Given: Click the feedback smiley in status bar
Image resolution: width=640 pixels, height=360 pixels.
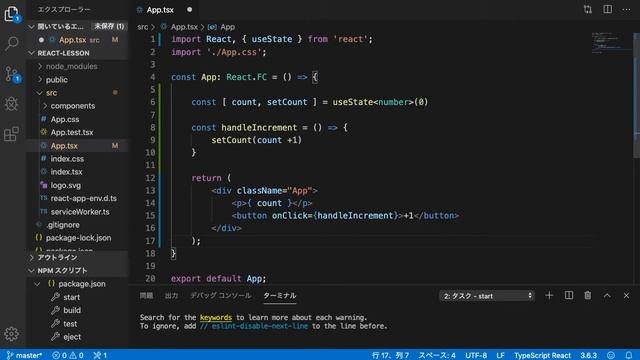Looking at the screenshot, I should click(611, 355).
